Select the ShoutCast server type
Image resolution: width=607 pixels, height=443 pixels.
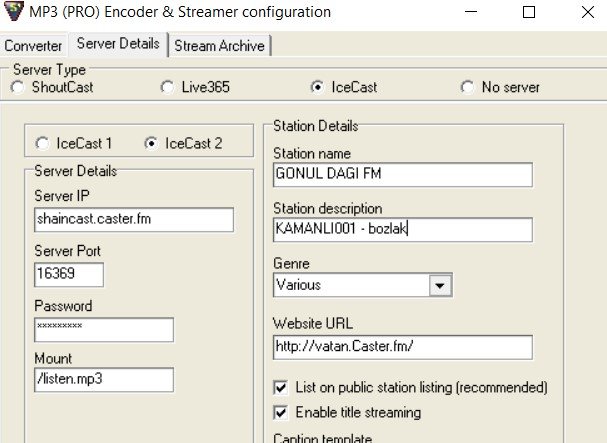[18, 88]
